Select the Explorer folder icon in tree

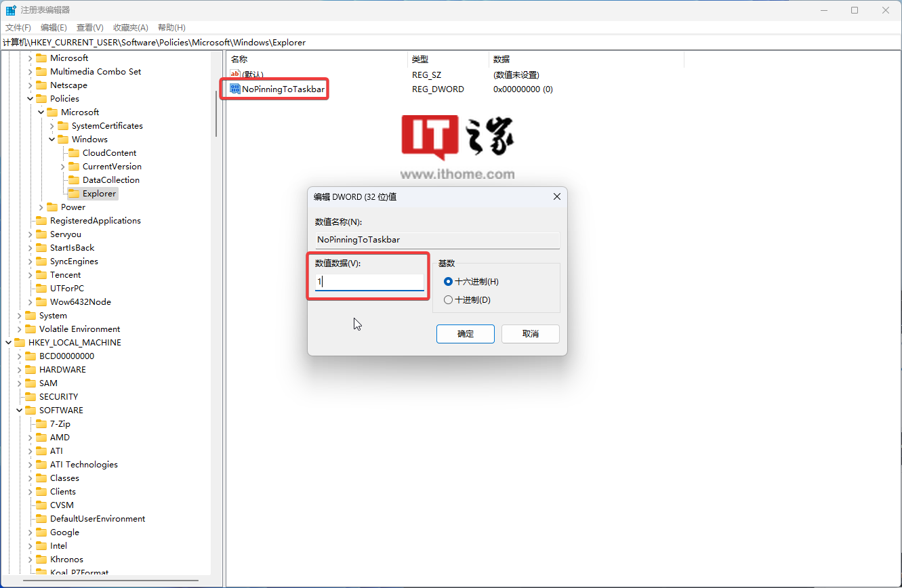[x=74, y=194]
